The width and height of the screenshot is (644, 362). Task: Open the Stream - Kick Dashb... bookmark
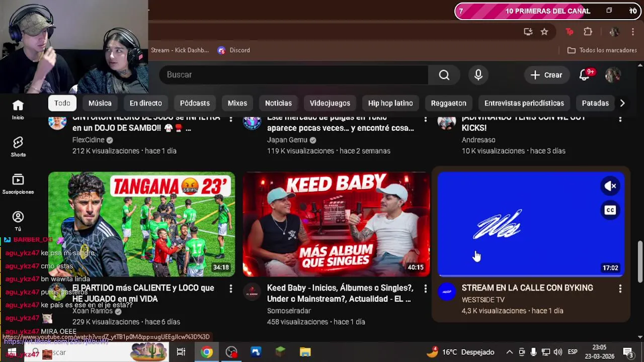(x=180, y=50)
